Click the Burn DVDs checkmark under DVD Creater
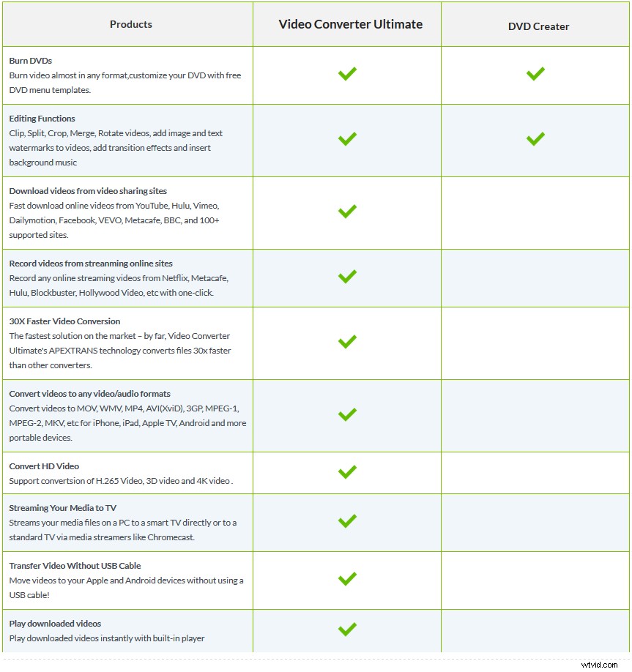 [x=535, y=73]
